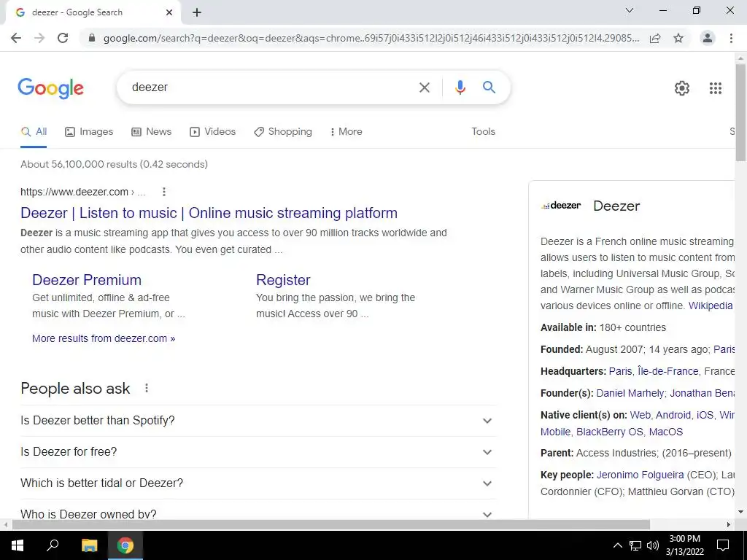Open the Wikipedia link in knowledge panel
The width and height of the screenshot is (747, 560).
pos(711,306)
